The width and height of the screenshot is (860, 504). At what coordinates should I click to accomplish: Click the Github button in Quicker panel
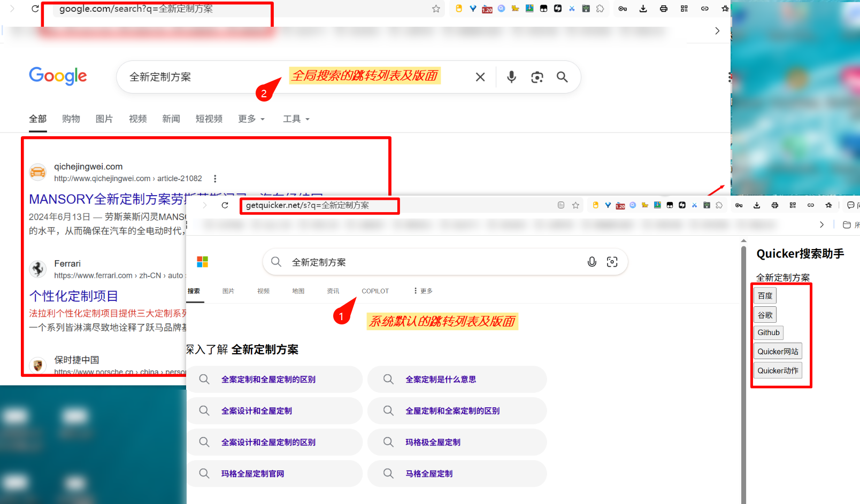[x=768, y=332]
